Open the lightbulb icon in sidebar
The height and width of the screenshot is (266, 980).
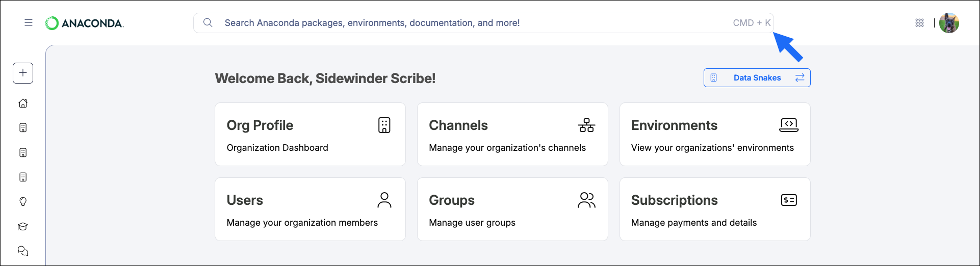(23, 202)
